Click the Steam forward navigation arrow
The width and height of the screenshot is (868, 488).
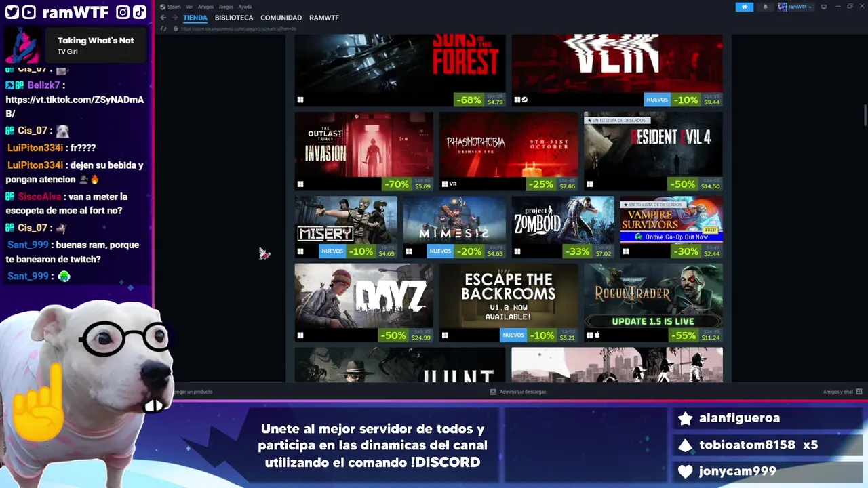pyautogui.click(x=174, y=18)
